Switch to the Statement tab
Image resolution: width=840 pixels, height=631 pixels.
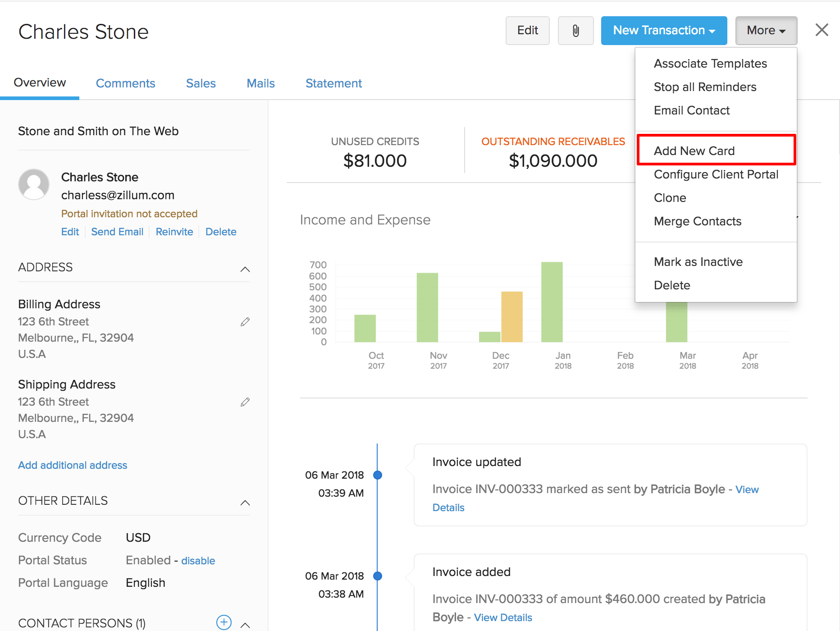pos(333,83)
